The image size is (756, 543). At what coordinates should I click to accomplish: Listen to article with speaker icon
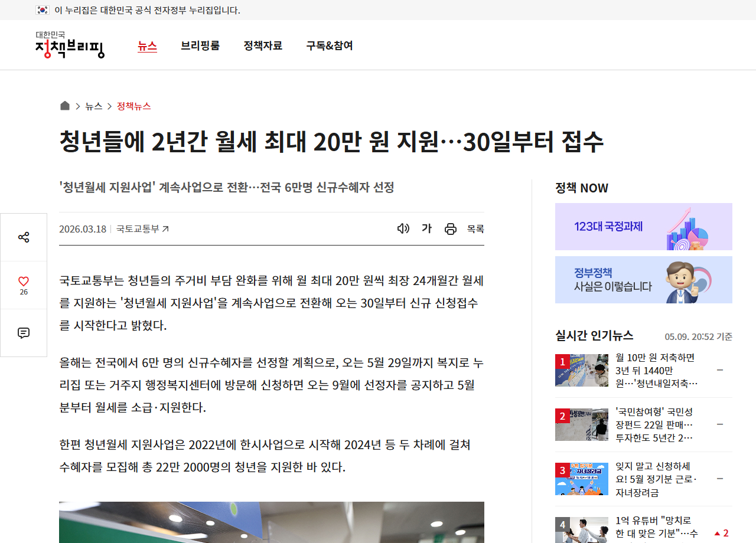(403, 228)
